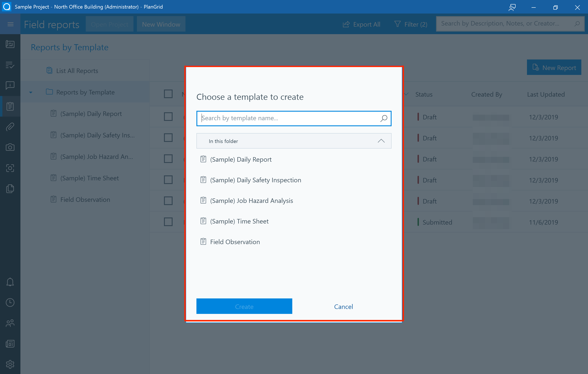
Task: Click the New Window button
Action: coord(161,24)
